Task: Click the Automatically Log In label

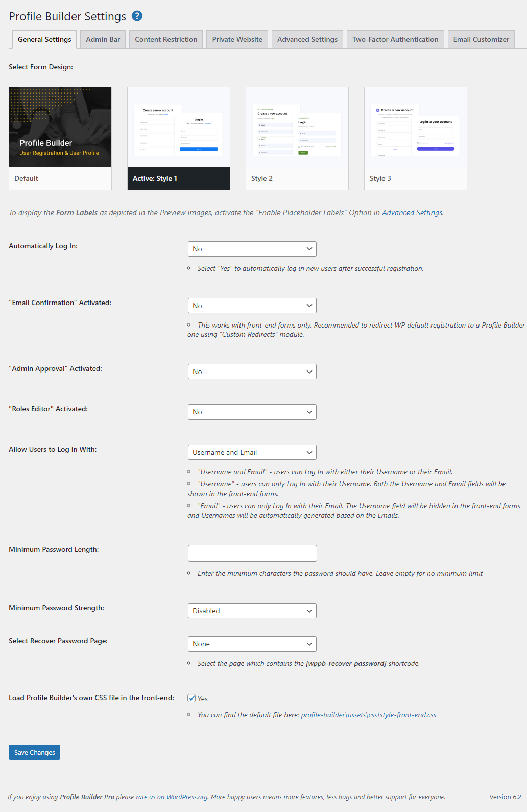Action: click(43, 246)
